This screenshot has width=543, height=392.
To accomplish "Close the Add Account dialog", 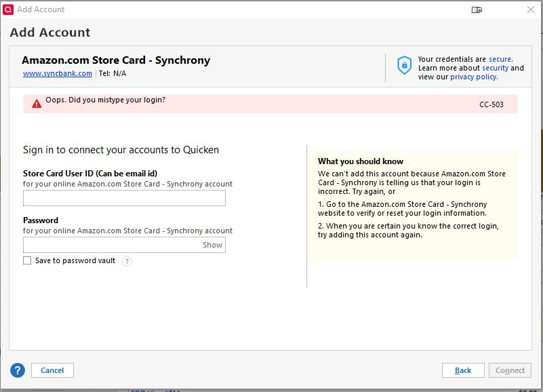I will (x=530, y=9).
